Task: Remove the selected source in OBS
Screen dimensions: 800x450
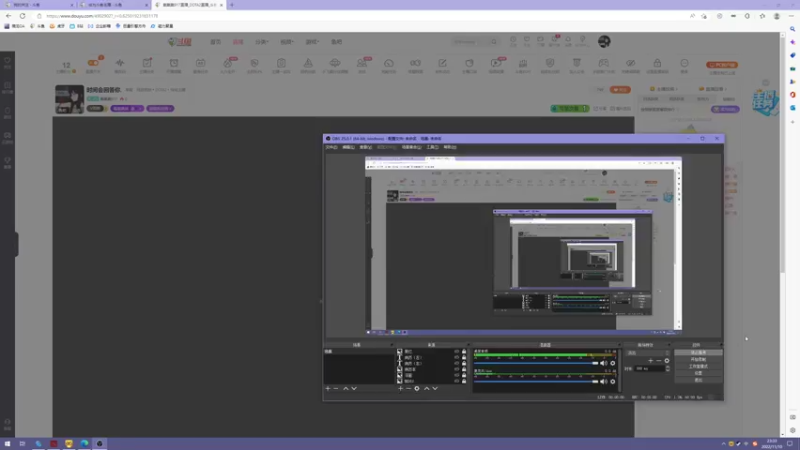Action: pyautogui.click(x=408, y=388)
